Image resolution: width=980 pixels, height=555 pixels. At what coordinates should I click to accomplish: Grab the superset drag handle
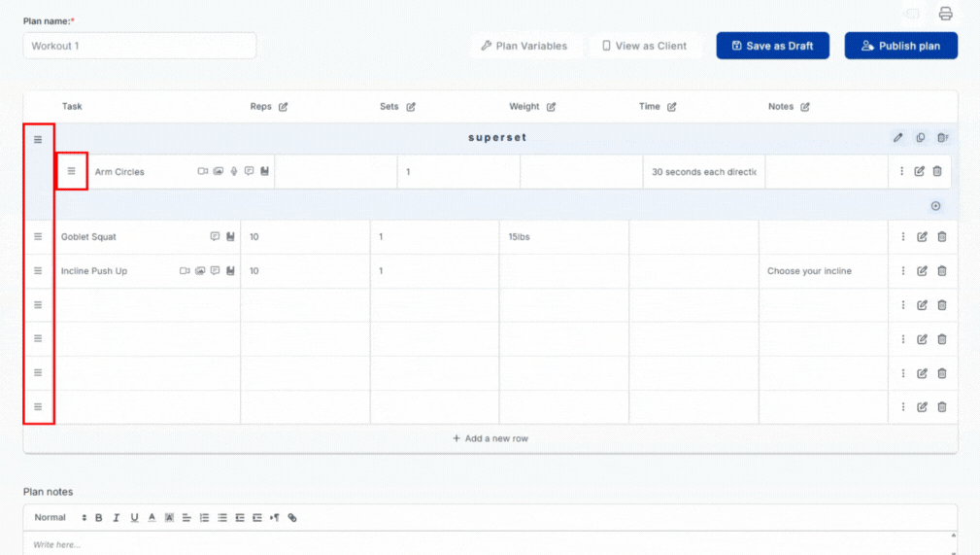pyautogui.click(x=38, y=140)
